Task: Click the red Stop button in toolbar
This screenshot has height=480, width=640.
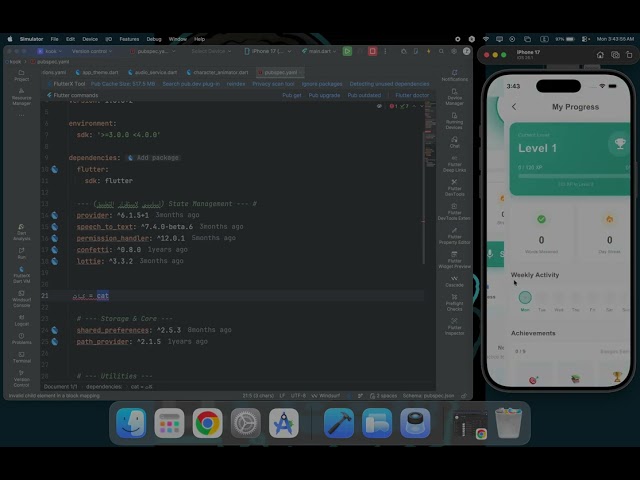Action: point(372,51)
